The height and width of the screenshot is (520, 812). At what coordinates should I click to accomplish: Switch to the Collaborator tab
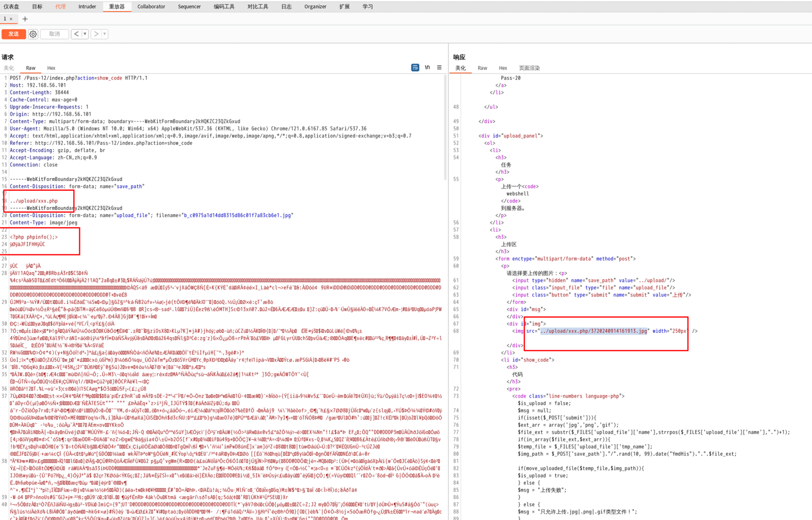pos(151,6)
